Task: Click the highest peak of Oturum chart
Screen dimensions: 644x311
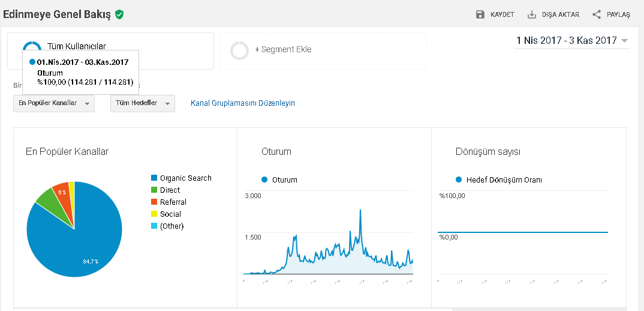Action: (360, 210)
